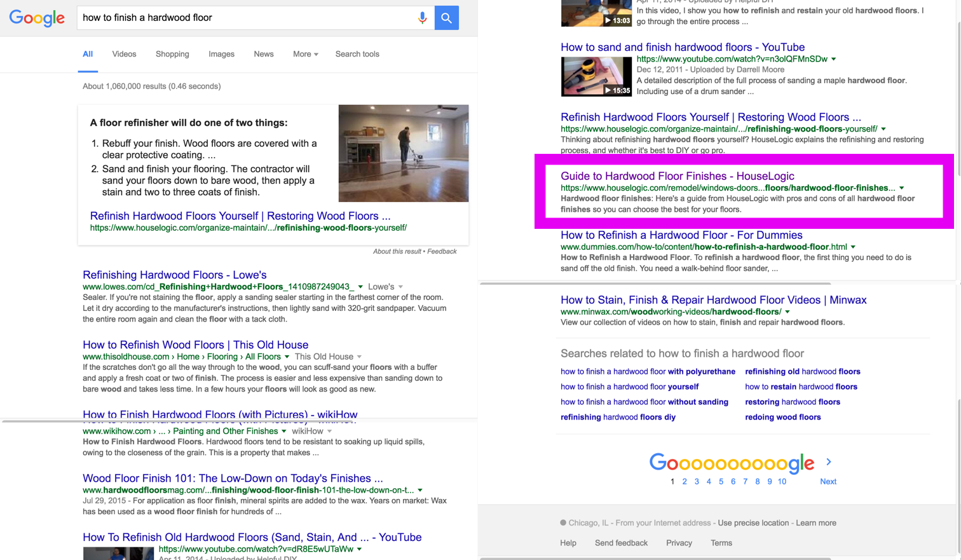Click the Gooooogle pagination logo
The height and width of the screenshot is (560, 961).
click(732, 463)
